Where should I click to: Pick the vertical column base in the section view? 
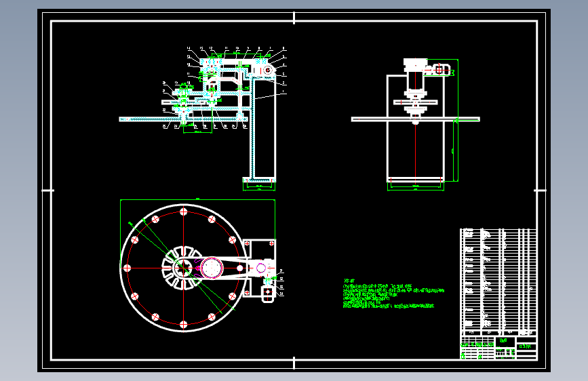click(259, 180)
